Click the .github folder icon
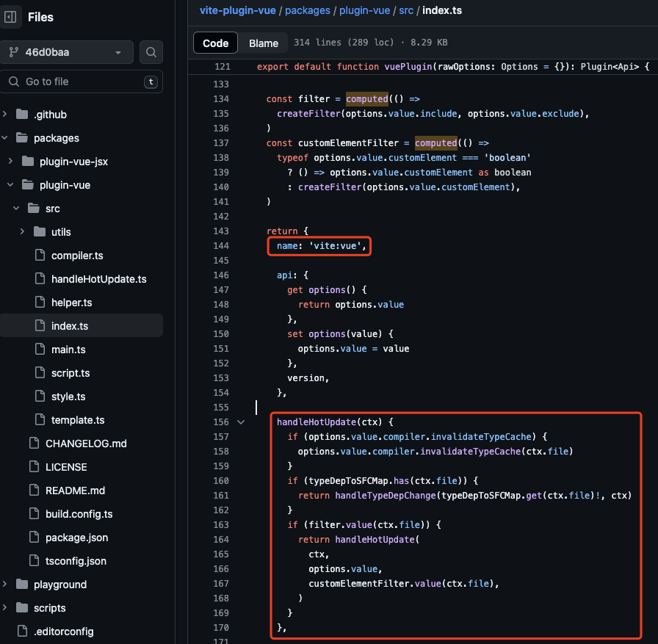This screenshot has width=658, height=644. pos(22,114)
